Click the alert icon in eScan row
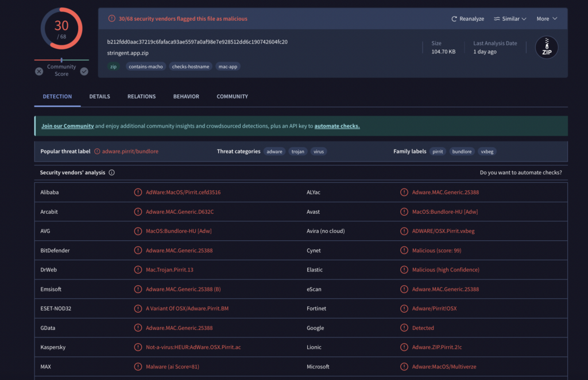Viewport: 588px width, 380px height. pyautogui.click(x=404, y=289)
